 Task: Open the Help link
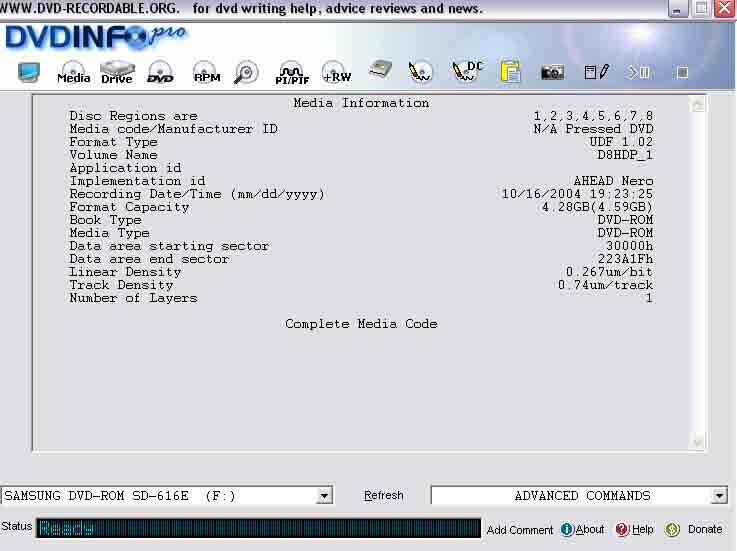click(643, 529)
